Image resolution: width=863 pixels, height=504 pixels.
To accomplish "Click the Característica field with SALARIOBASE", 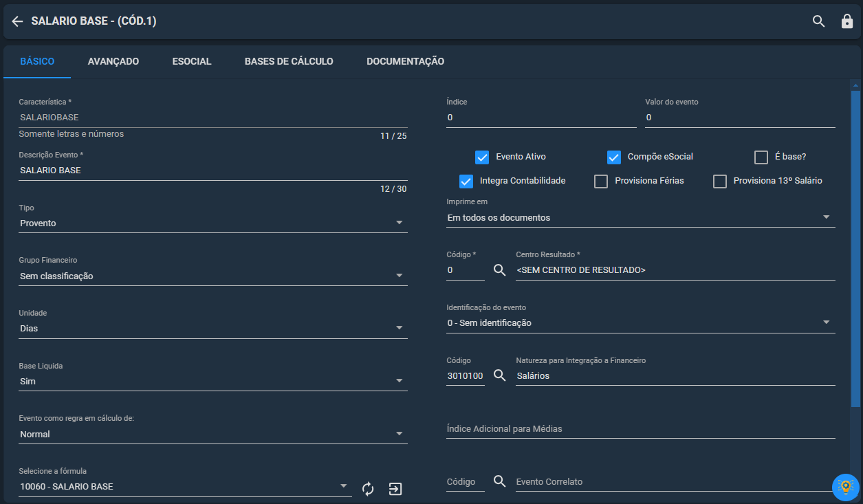I will tap(213, 118).
